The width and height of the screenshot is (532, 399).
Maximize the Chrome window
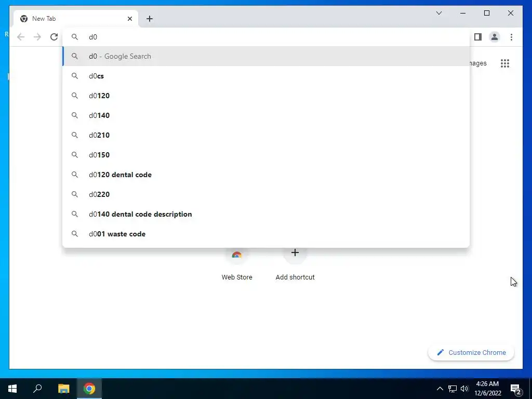click(x=486, y=13)
